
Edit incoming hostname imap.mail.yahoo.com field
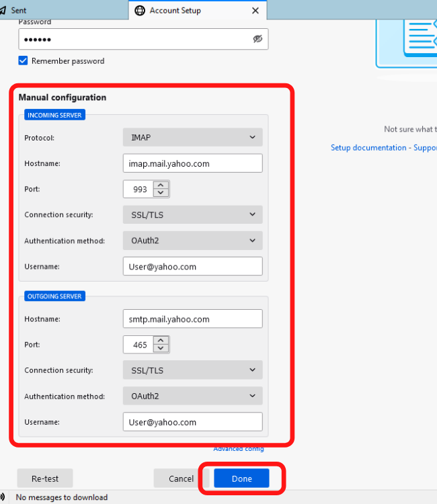pos(192,163)
